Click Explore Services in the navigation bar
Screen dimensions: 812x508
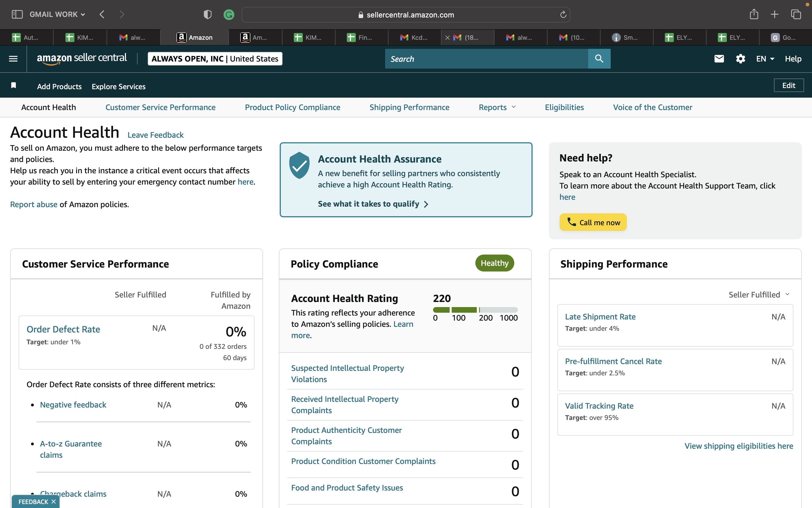119,86
